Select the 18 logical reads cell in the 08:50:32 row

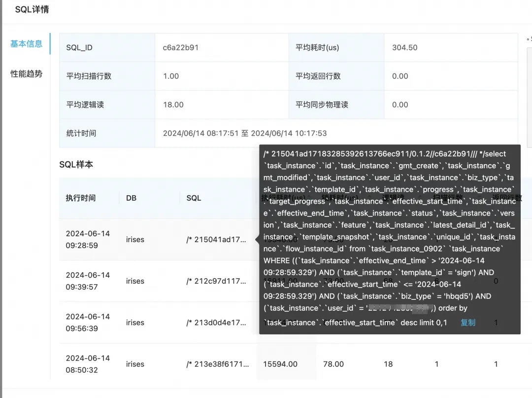[388, 364]
